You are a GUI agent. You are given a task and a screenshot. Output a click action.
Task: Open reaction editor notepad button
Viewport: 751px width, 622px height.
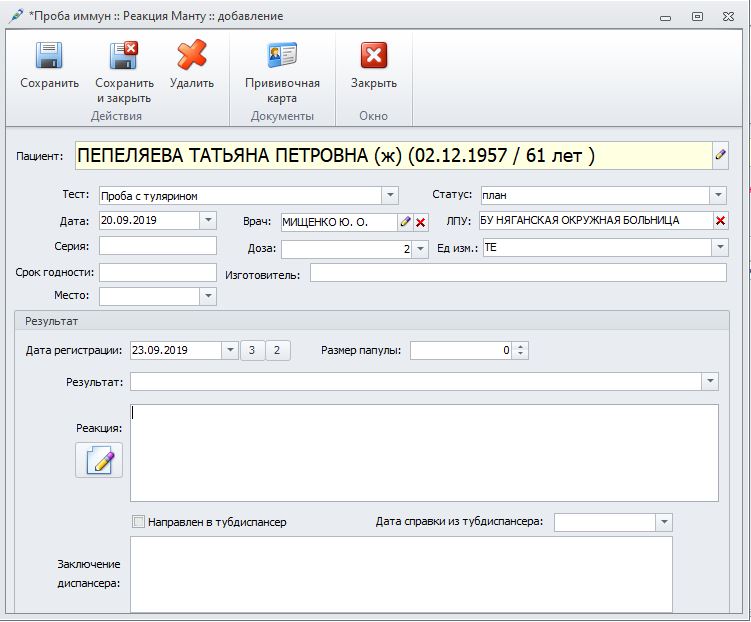click(x=99, y=460)
